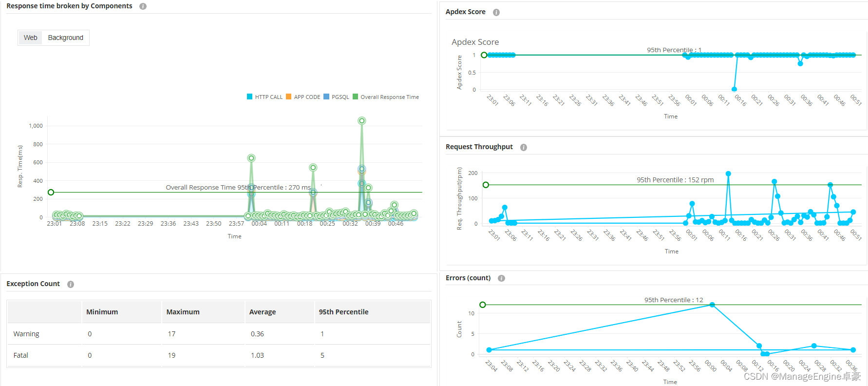Select the Fatal row label
The width and height of the screenshot is (868, 386).
coord(21,355)
